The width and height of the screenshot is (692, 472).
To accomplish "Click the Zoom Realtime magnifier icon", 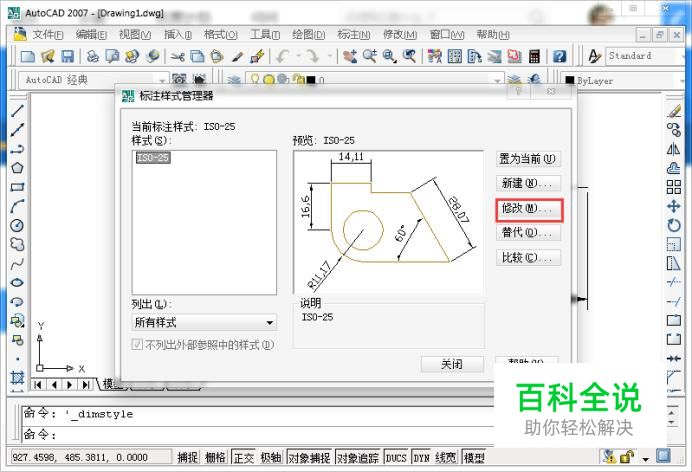I will pyautogui.click(x=370, y=56).
